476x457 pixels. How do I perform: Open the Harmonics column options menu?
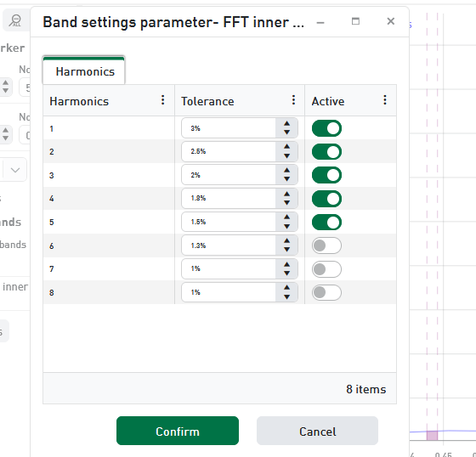(162, 100)
